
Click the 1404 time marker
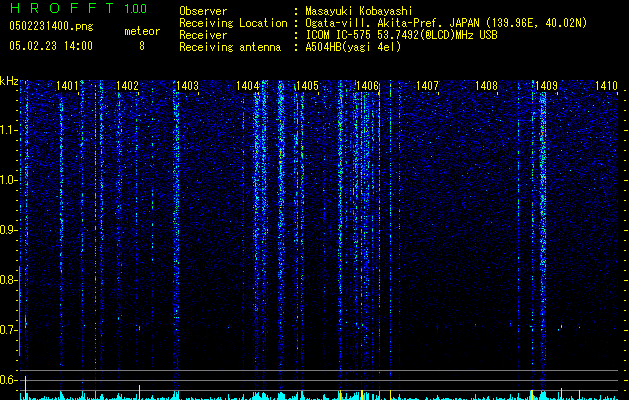[x=248, y=86]
